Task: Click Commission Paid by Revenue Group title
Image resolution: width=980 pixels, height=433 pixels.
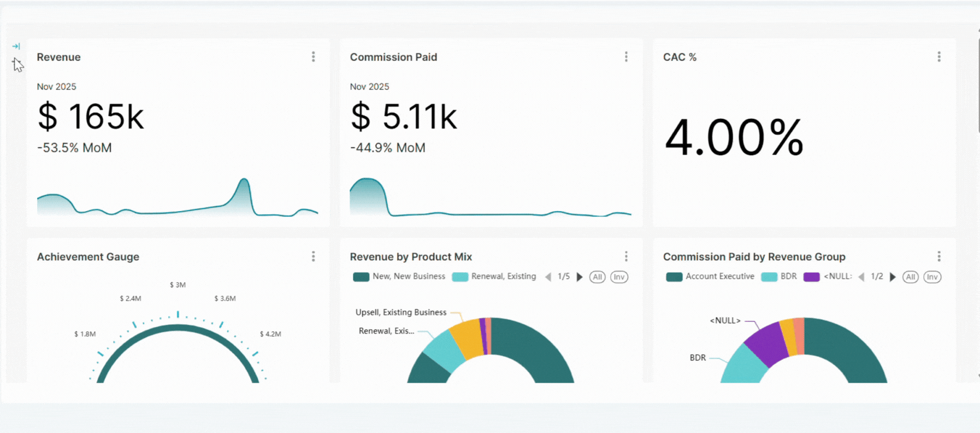Action: (x=754, y=256)
